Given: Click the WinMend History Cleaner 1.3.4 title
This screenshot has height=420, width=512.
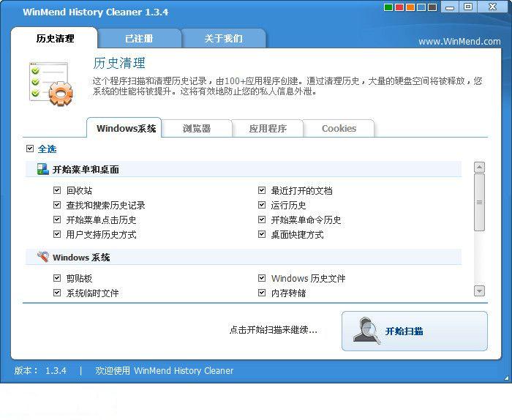Looking at the screenshot, I should [96, 12].
